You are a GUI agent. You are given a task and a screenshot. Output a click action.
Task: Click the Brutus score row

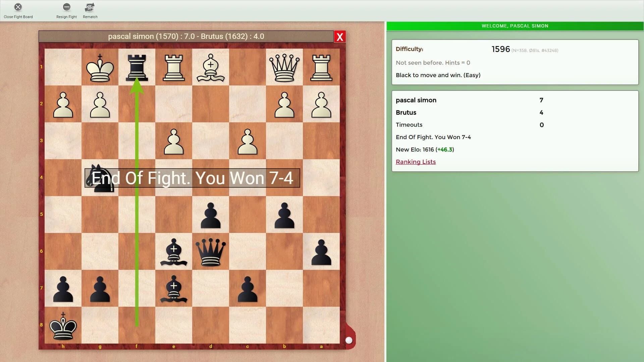pyautogui.click(x=406, y=113)
